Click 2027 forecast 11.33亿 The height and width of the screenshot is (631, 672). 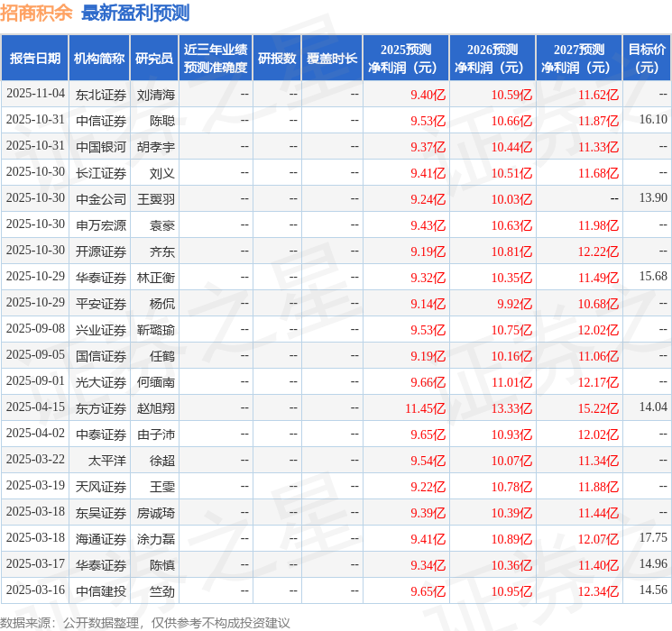point(599,147)
